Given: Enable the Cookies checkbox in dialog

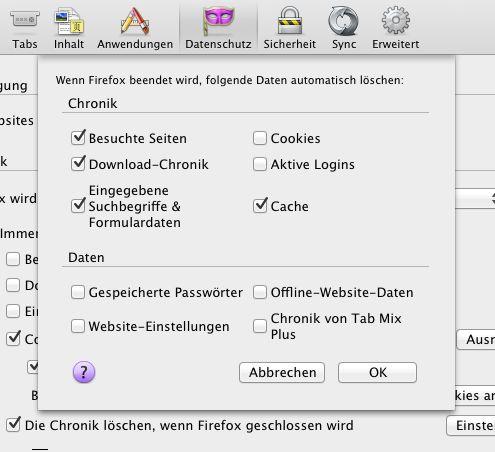Looking at the screenshot, I should 260,138.
